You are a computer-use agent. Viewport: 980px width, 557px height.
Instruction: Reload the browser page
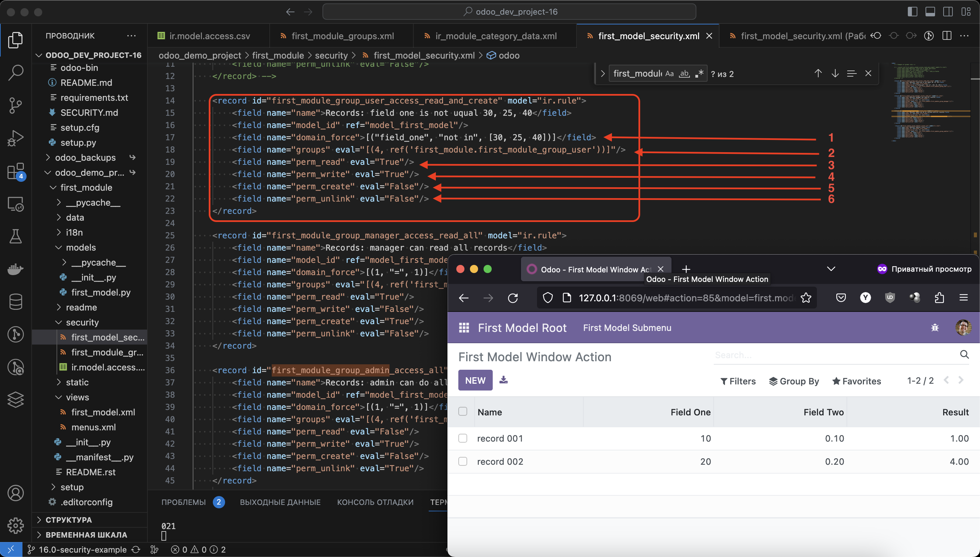(x=512, y=298)
